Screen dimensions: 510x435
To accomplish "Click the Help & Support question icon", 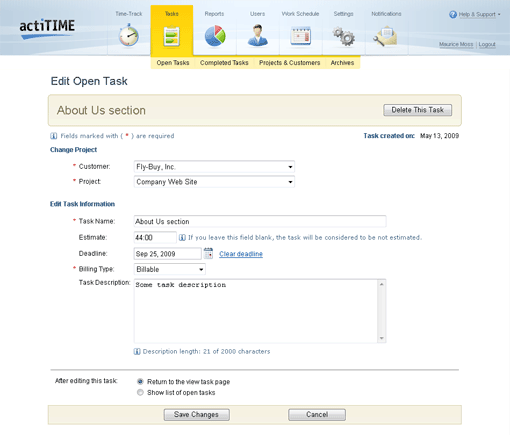I will click(453, 14).
